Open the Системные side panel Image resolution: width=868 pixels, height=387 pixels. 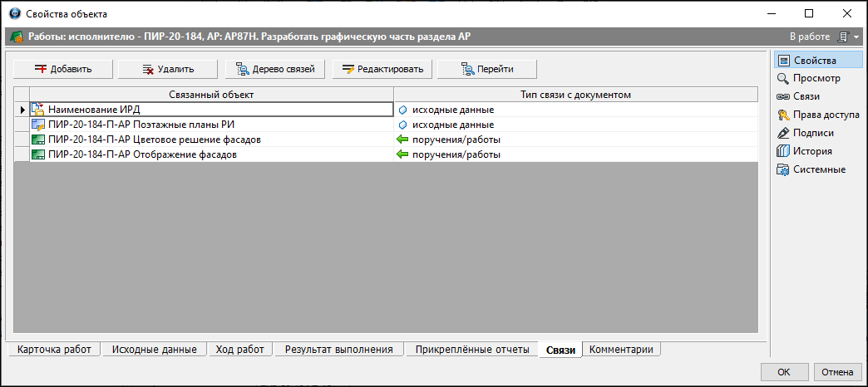tap(811, 169)
